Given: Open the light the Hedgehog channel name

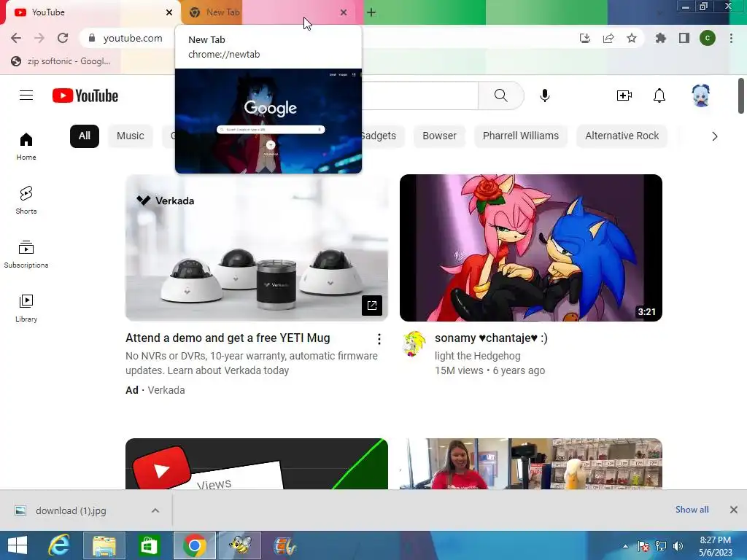Looking at the screenshot, I should coord(477,356).
